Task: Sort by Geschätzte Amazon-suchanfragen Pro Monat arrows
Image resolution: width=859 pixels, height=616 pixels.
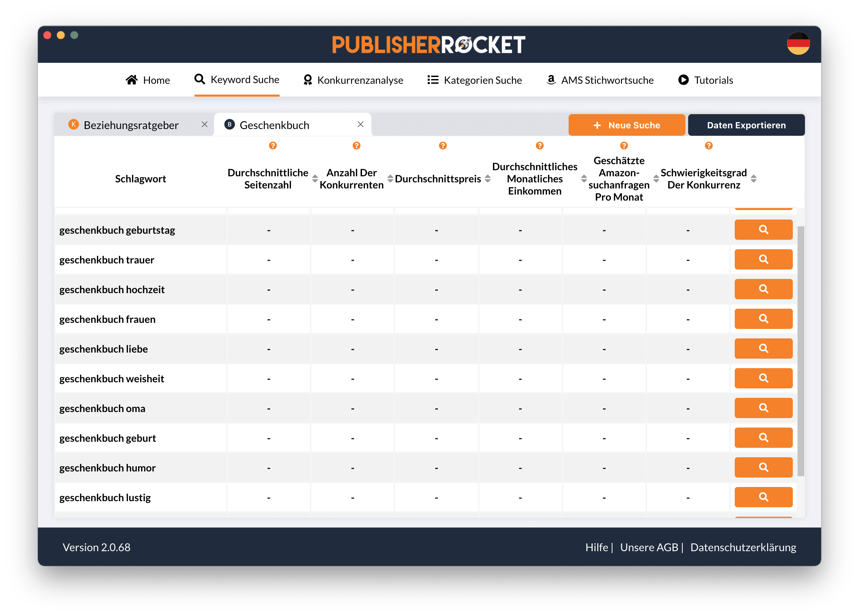Action: [x=656, y=179]
